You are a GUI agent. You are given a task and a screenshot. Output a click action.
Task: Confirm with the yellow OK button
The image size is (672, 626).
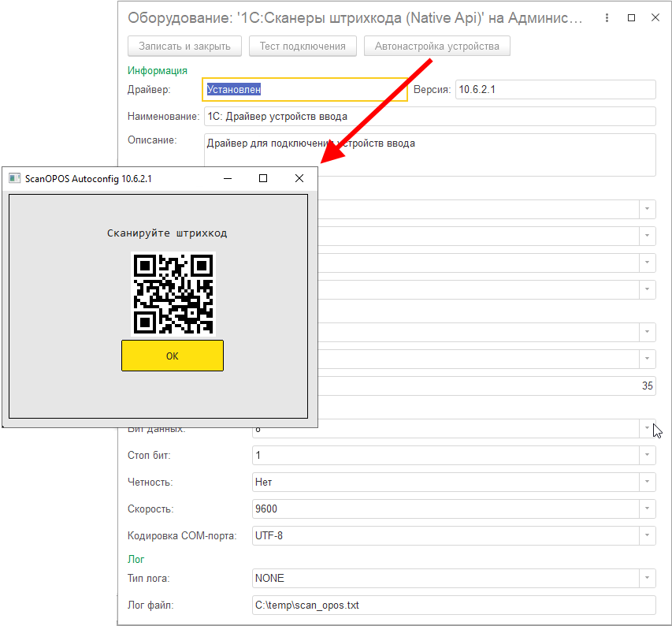click(x=173, y=356)
